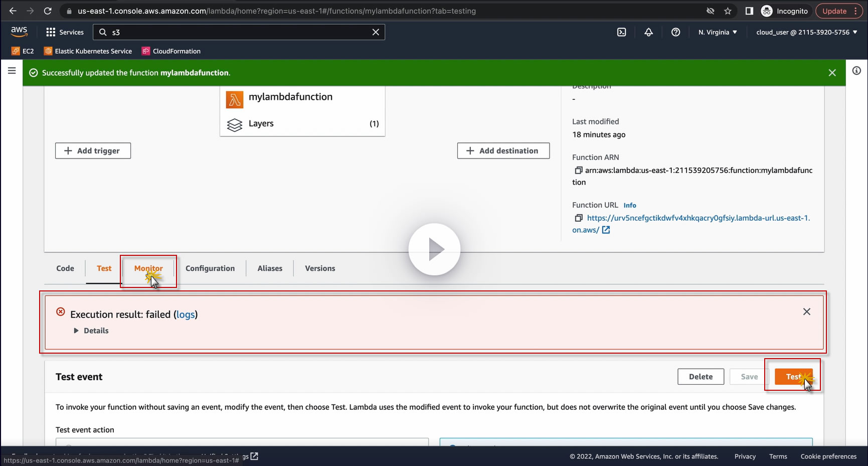Open Elastic Kubernetes Service shortcut
Viewport: 868px width, 466px height.
88,51
